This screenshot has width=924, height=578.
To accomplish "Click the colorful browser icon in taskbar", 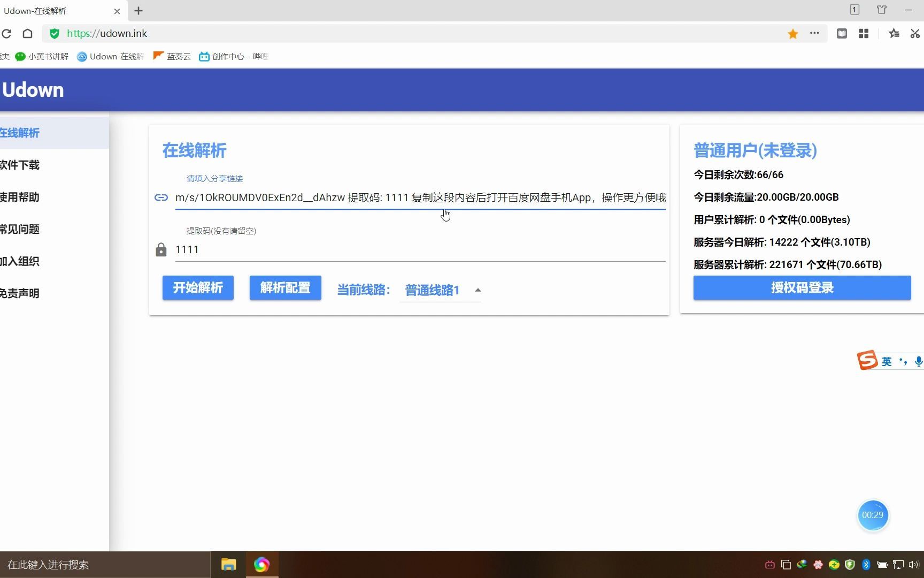I will [261, 565].
